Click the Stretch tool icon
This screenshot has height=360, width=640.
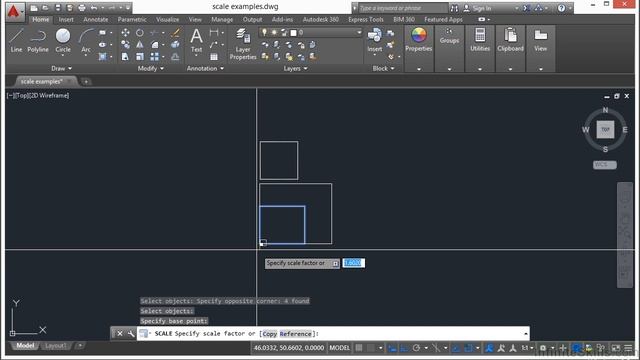125,56
